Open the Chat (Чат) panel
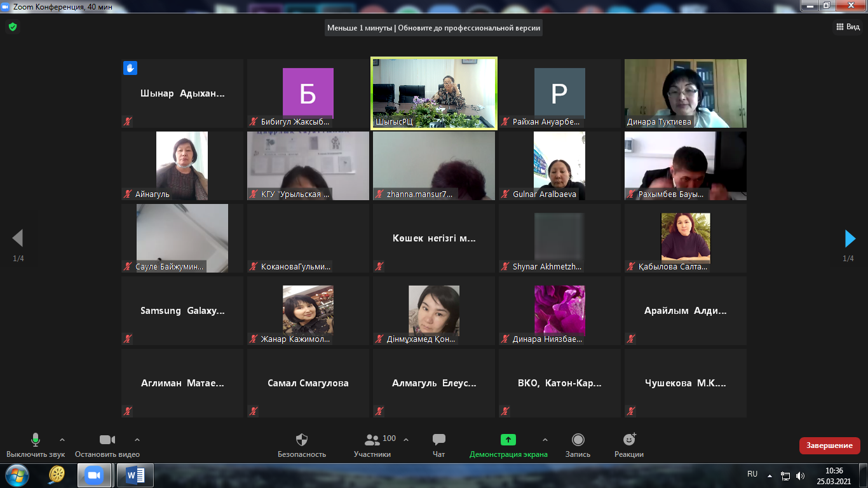 [438, 440]
